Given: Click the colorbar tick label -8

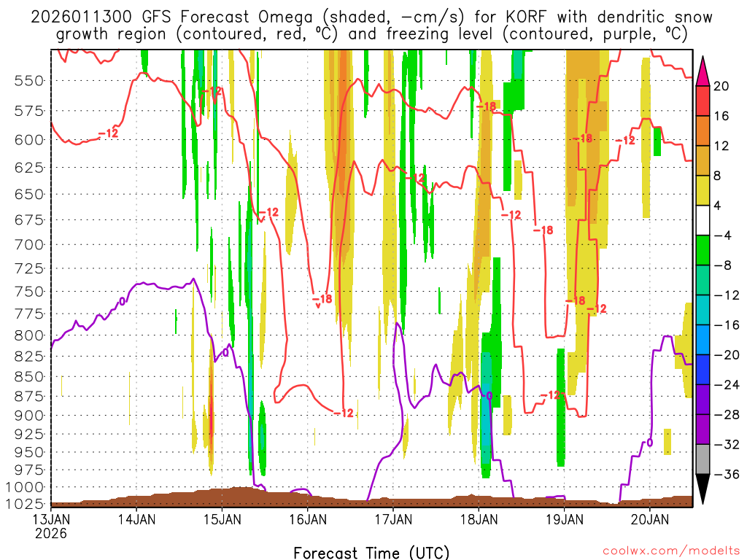Looking at the screenshot, I should (723, 265).
